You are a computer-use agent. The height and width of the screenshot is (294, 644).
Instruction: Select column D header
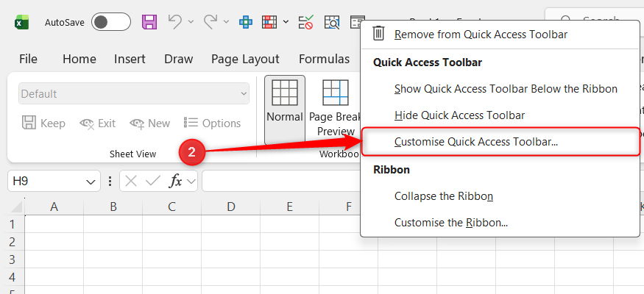(x=231, y=207)
